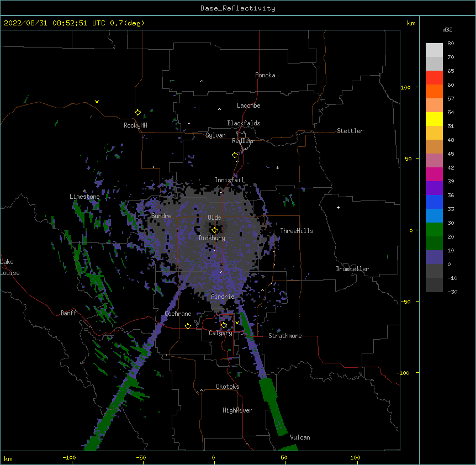The width and height of the screenshot is (476, 465).
Task: Click the yellow diamond marker below Cochrane
Action: (188, 326)
